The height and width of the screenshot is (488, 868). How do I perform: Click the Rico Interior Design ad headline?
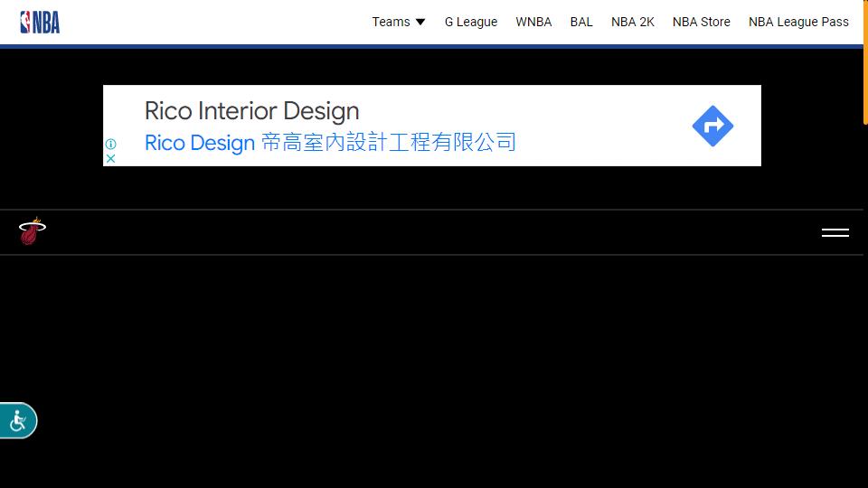(x=251, y=111)
